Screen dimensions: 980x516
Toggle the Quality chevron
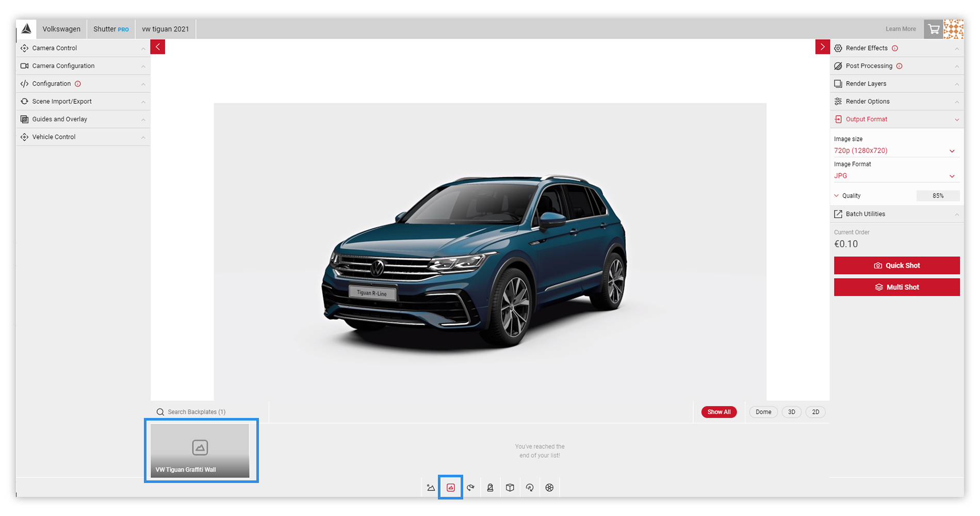(x=837, y=196)
